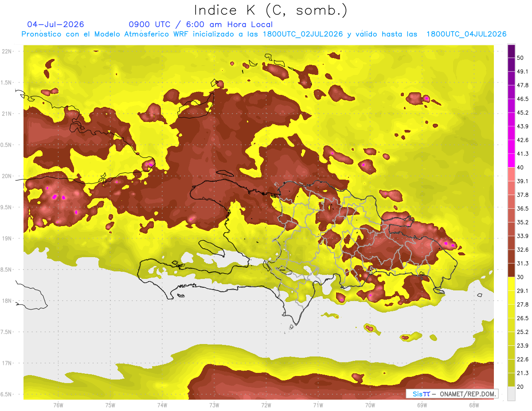This screenshot has width=532, height=411.
Task: Click colorbar value "25.2"
Action: [522, 332]
